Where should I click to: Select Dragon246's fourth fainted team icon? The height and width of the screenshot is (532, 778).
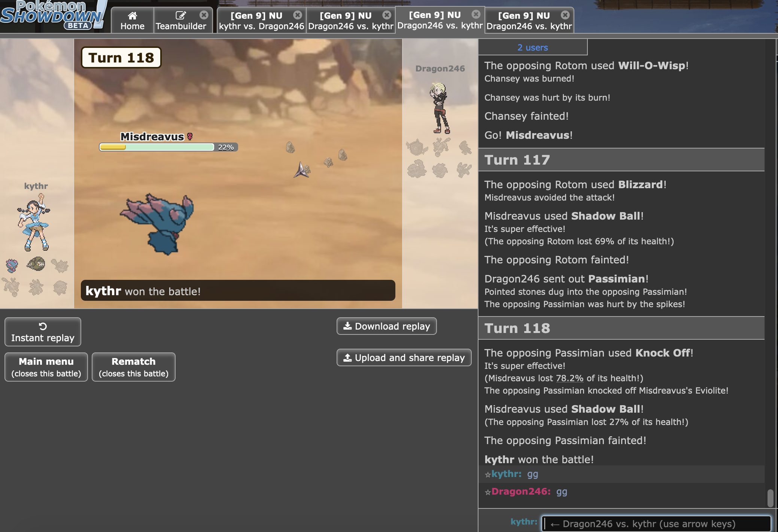point(417,169)
